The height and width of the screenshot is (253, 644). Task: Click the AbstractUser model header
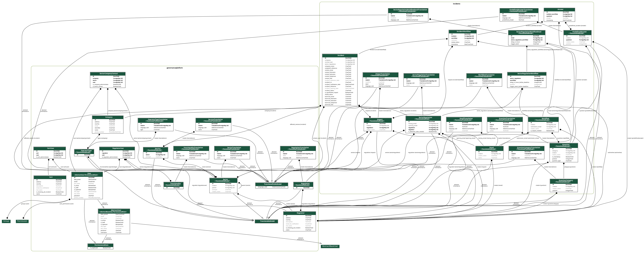tap(114, 211)
